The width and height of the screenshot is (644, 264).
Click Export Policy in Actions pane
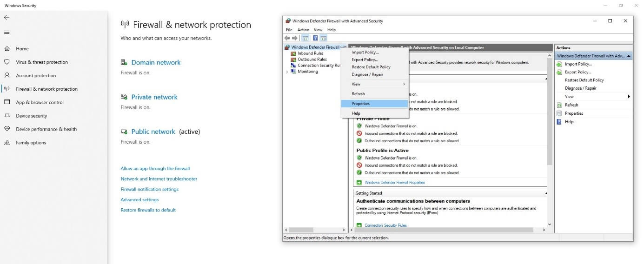[578, 72]
